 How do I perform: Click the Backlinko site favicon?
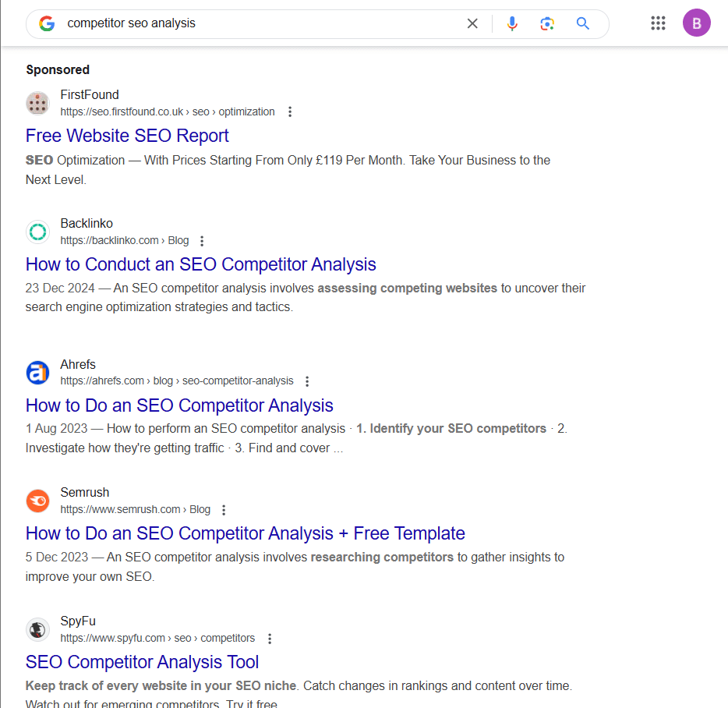click(37, 232)
